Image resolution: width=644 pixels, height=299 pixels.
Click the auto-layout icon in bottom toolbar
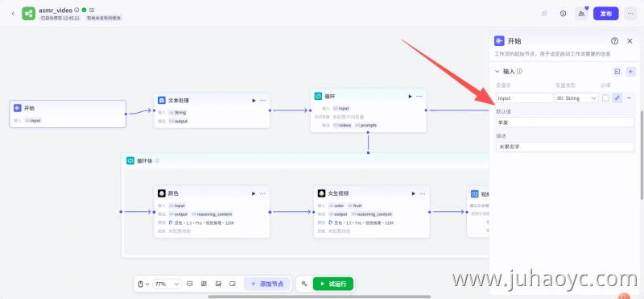[x=204, y=284]
